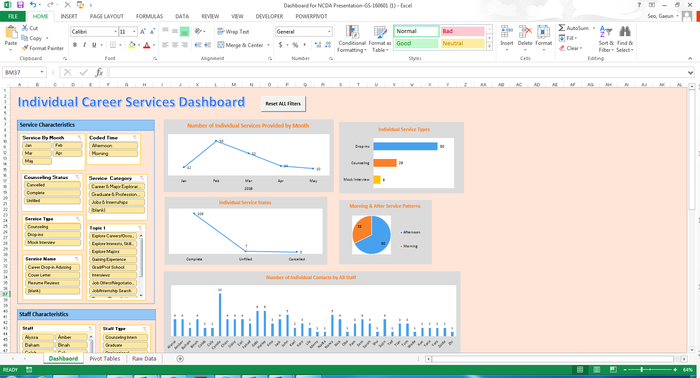Toggle the Drop-ins service type item
700x378 pixels.
coord(53,234)
